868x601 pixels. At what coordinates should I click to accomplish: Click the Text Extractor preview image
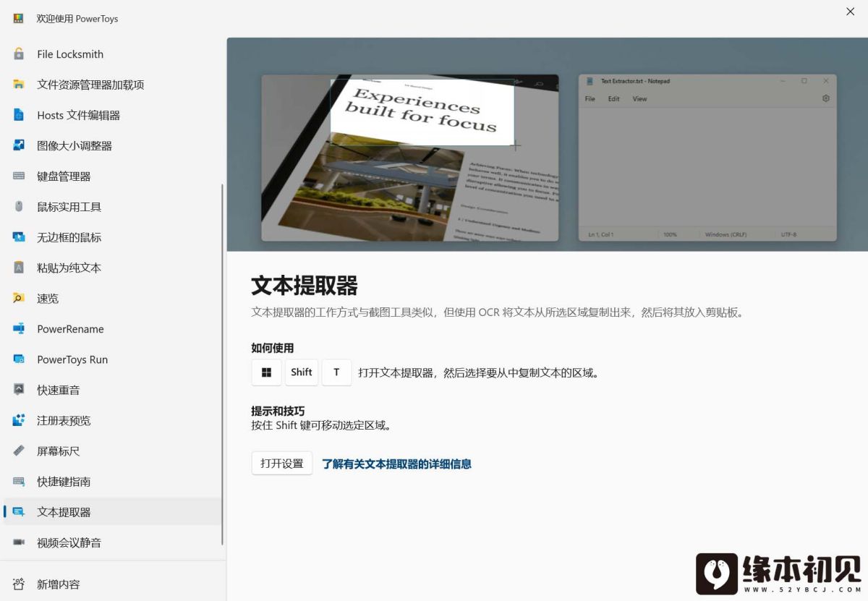coord(548,145)
